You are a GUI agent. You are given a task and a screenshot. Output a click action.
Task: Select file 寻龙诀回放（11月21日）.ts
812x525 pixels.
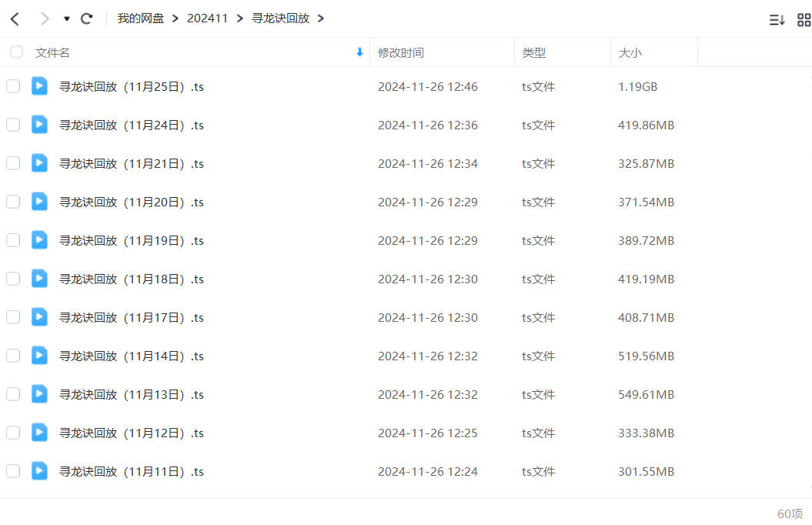click(x=132, y=164)
